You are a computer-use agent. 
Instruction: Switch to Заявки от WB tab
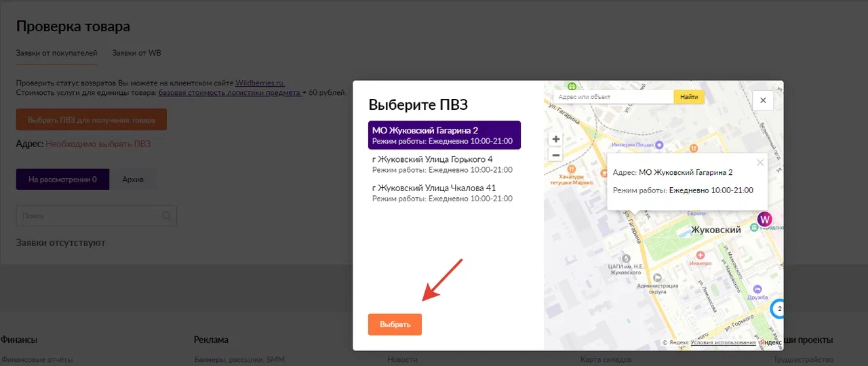136,53
